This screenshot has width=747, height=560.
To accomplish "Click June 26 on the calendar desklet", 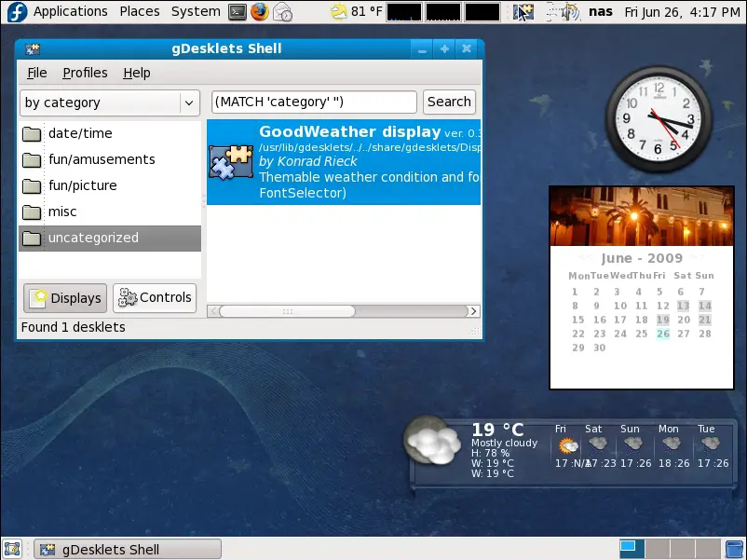I will (x=662, y=334).
